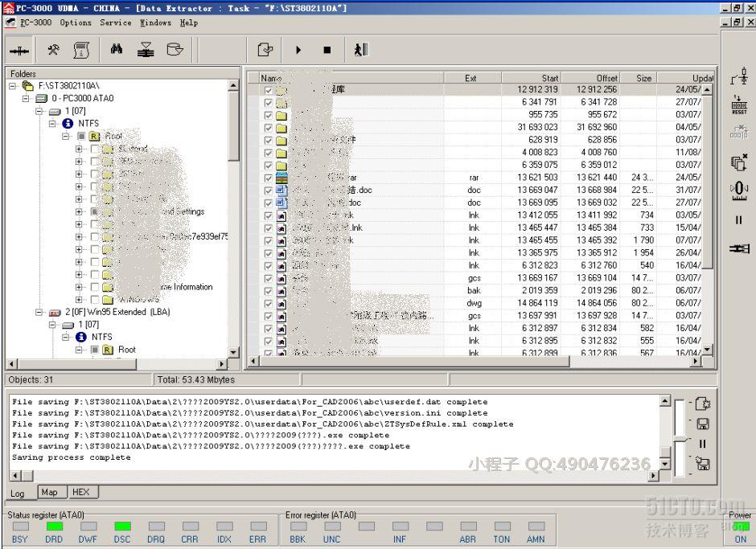Stop the task with stop button
This screenshot has height=549, width=756.
[x=327, y=50]
